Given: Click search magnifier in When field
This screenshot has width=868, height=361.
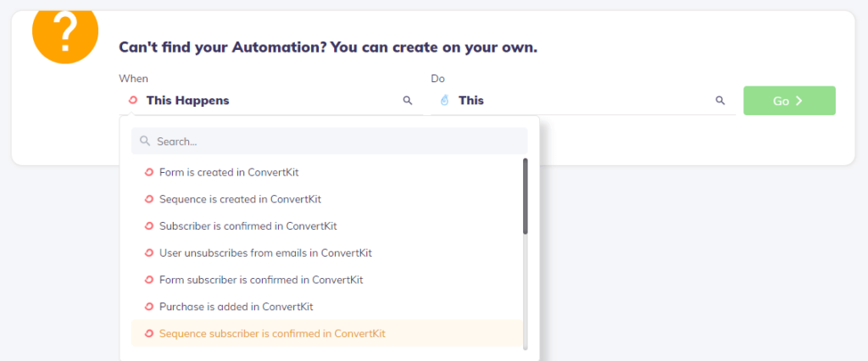Looking at the screenshot, I should coord(408,100).
